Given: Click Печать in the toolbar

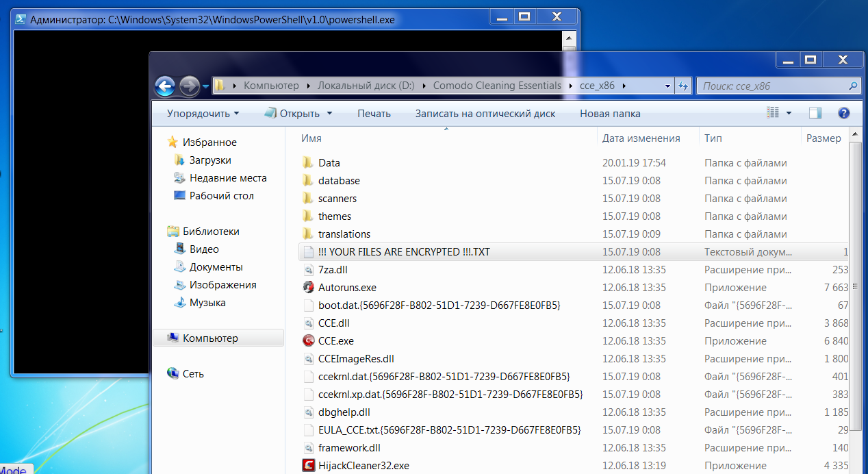Looking at the screenshot, I should pyautogui.click(x=374, y=114).
